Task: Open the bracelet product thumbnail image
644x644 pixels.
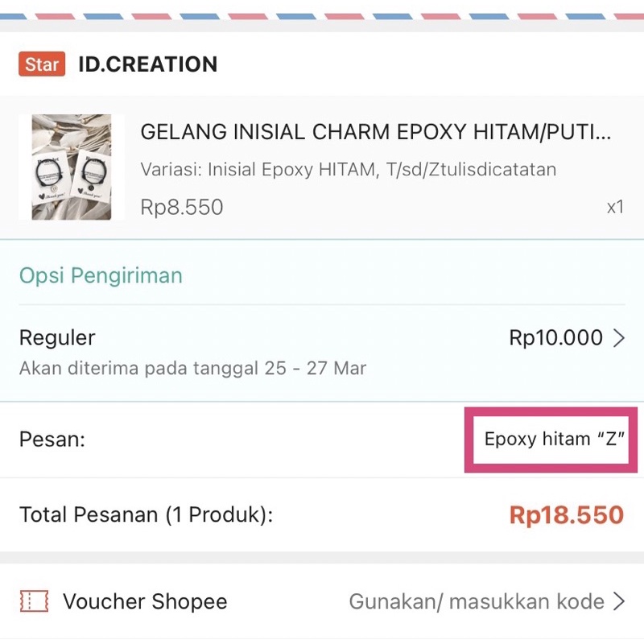Action: [x=72, y=167]
